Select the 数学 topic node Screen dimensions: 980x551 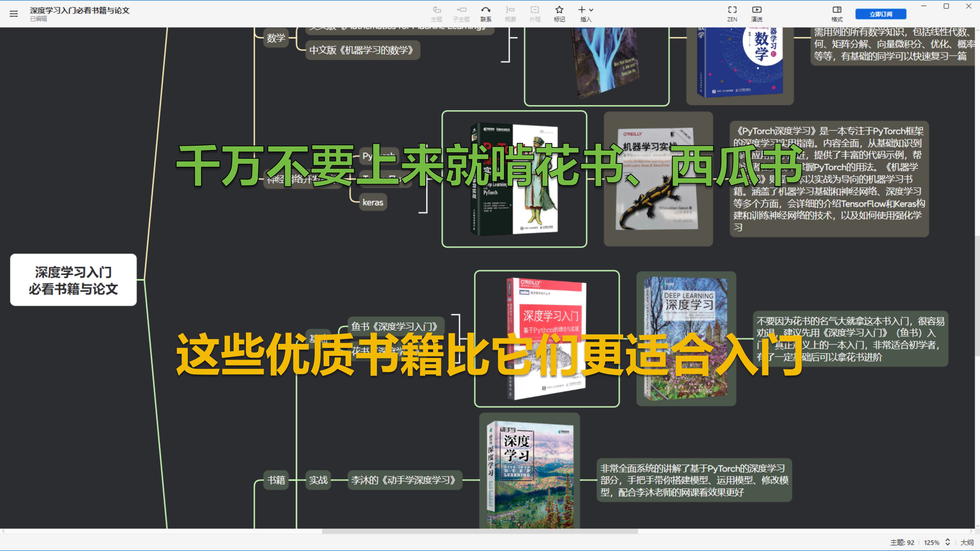point(276,38)
